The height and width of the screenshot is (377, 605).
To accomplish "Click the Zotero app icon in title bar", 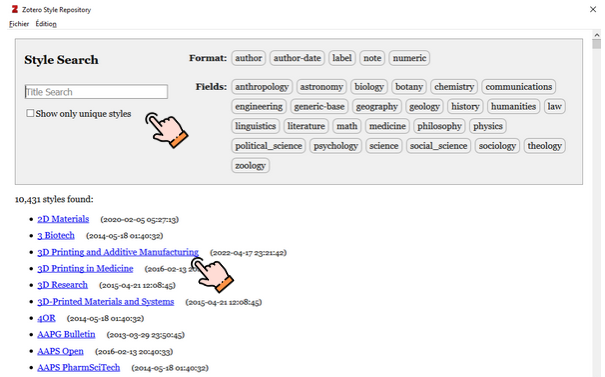I will [15, 9].
